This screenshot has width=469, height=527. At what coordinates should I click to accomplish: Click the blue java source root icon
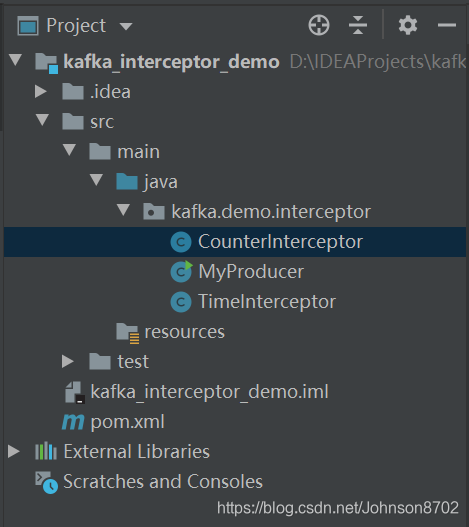[127, 181]
